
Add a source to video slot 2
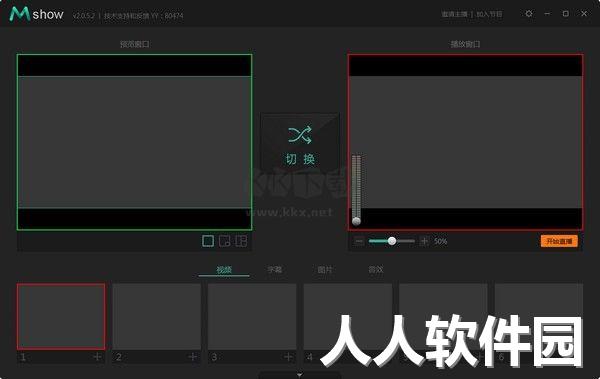[x=192, y=357]
